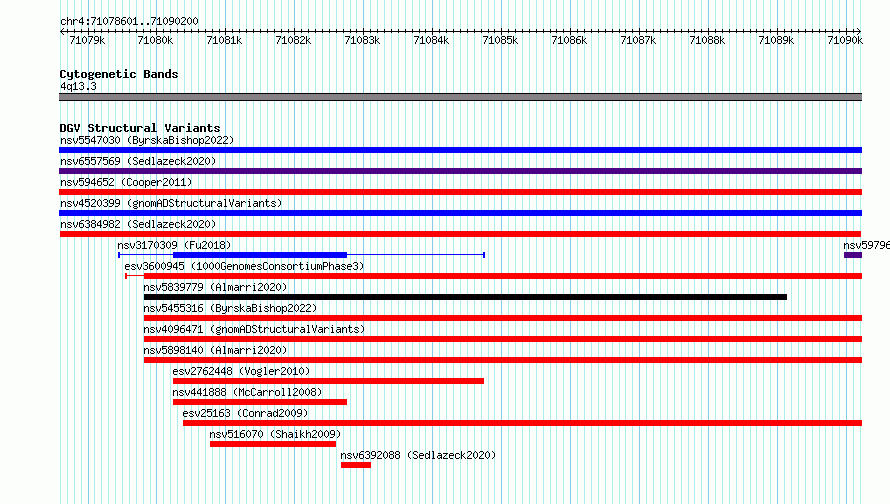This screenshot has width=890, height=504.
Task: Click the nsv5547030 (ByrskaBishop2022) label
Action: tap(147, 140)
